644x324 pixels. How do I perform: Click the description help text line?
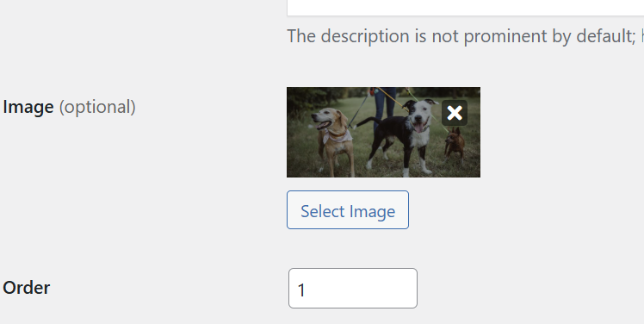tap(465, 36)
